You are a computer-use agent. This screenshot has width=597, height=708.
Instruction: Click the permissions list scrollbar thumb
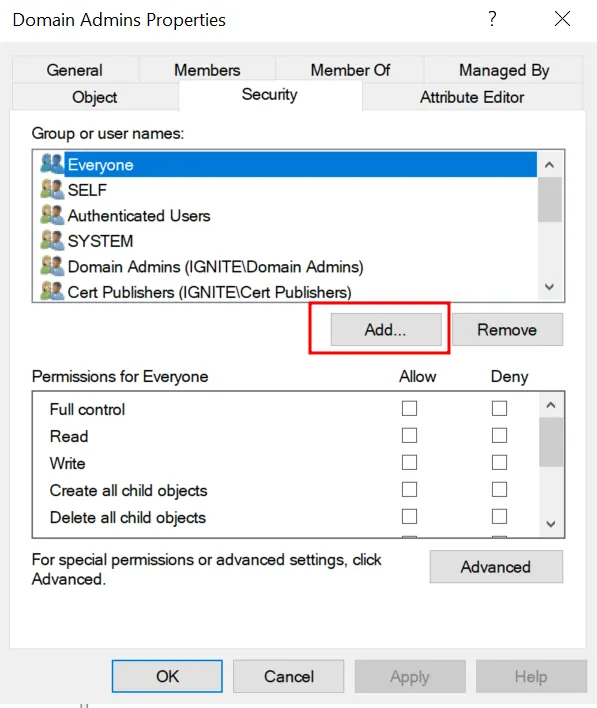tap(551, 442)
